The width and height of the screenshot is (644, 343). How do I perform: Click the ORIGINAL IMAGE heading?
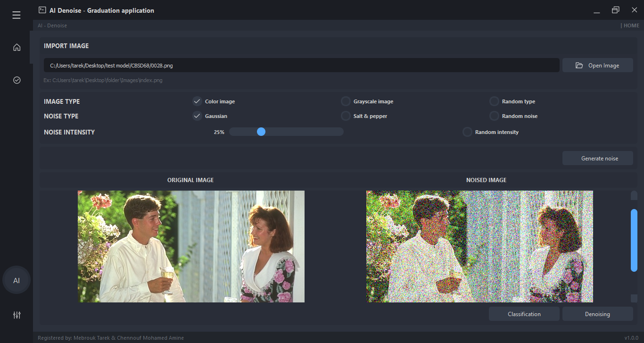[190, 180]
